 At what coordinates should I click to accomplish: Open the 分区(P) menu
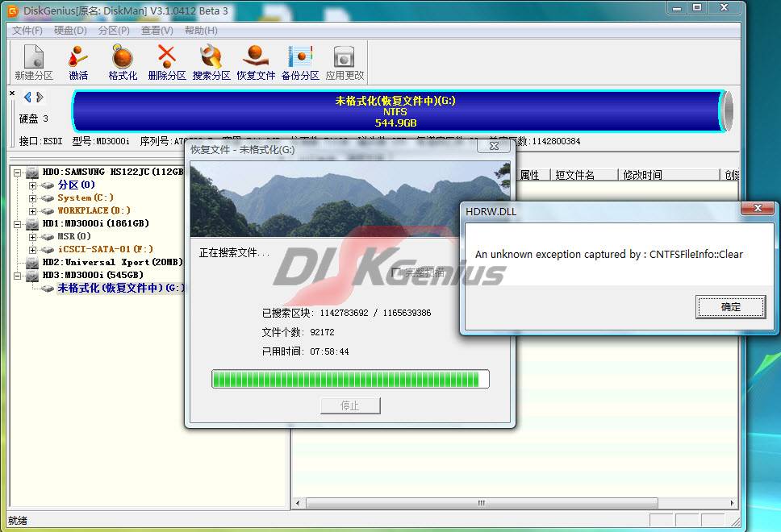click(114, 31)
